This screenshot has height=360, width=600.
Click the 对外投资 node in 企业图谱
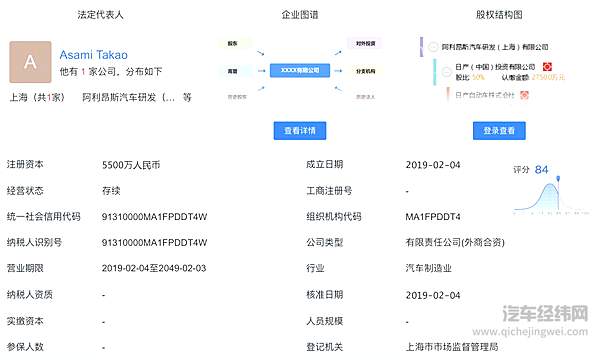(365, 43)
